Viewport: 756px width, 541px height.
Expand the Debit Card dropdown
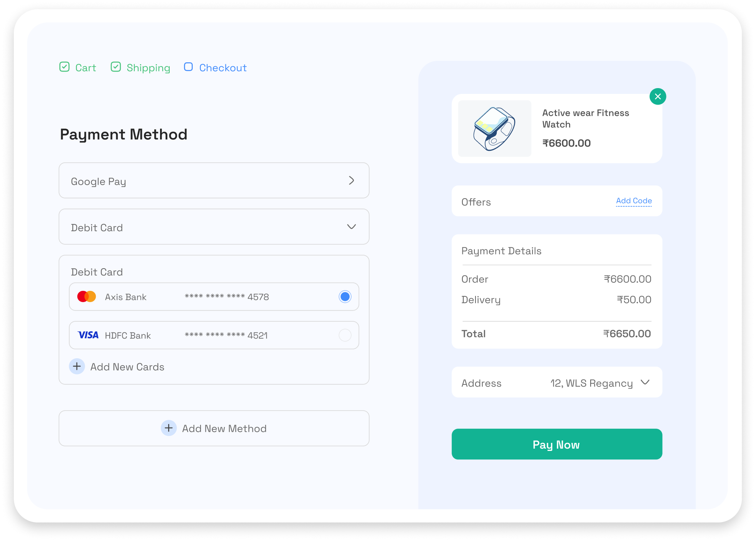pos(351,227)
